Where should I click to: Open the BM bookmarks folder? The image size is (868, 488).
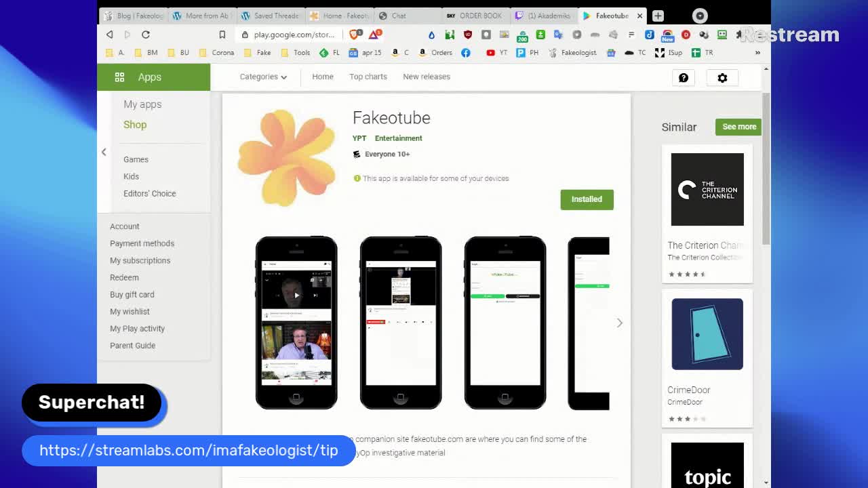146,52
